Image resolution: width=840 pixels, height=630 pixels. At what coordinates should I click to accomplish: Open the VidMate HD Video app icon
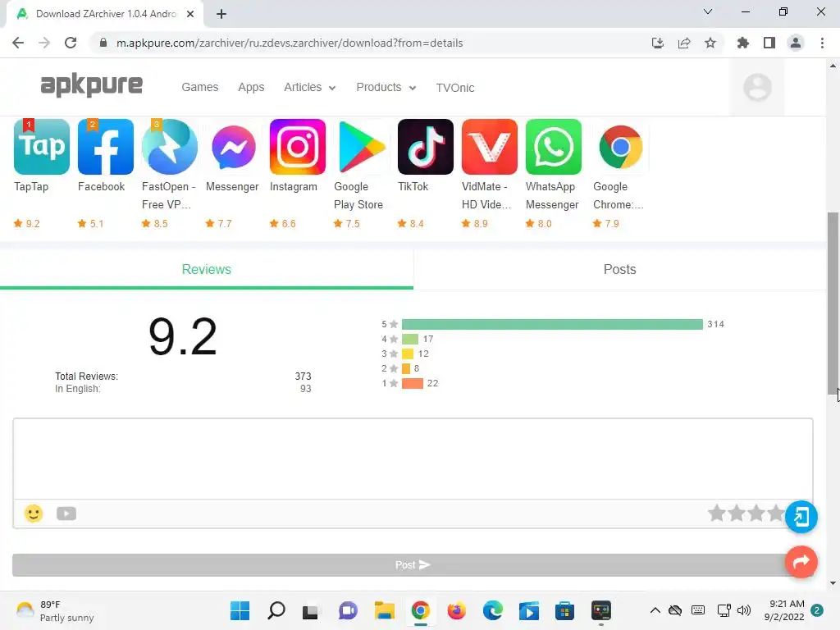490,147
